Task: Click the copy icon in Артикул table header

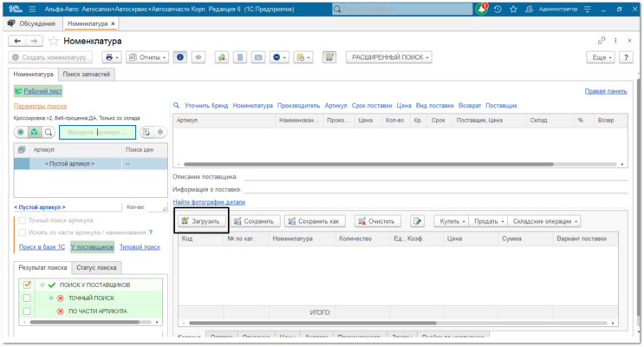Action: (22, 150)
